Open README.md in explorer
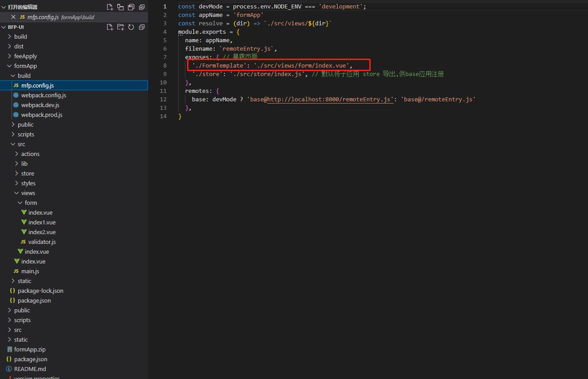Image resolution: width=588 pixels, height=379 pixels. point(30,369)
